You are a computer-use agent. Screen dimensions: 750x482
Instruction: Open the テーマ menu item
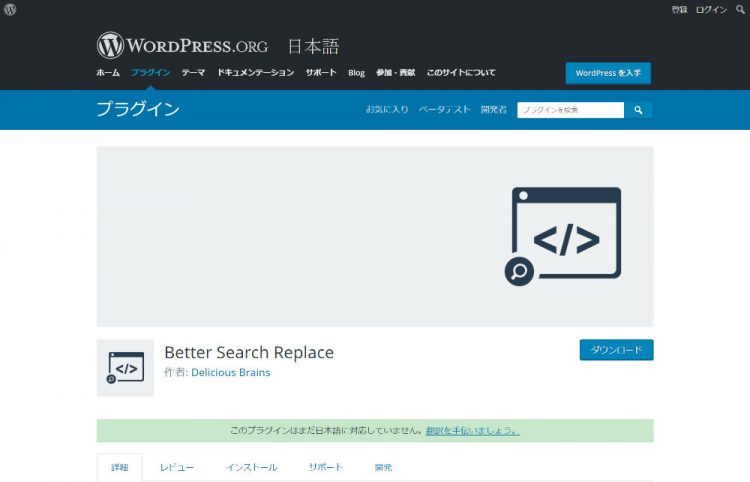[193, 73]
